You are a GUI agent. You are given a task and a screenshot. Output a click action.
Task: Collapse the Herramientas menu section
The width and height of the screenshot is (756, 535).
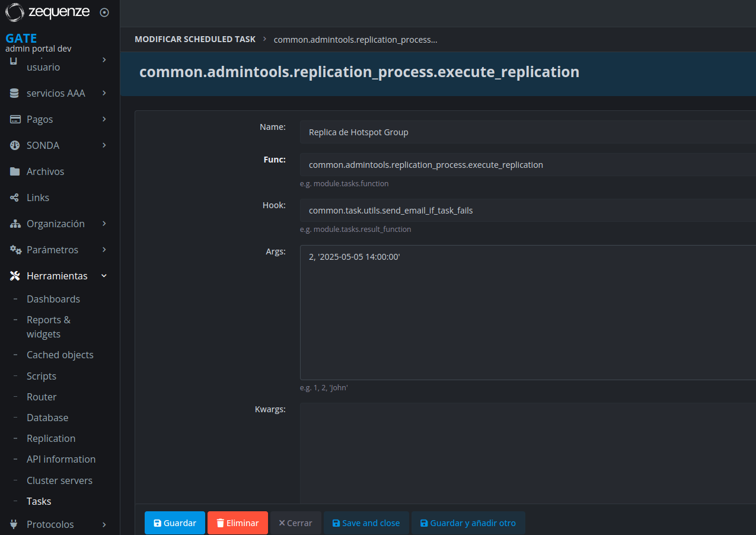click(104, 276)
